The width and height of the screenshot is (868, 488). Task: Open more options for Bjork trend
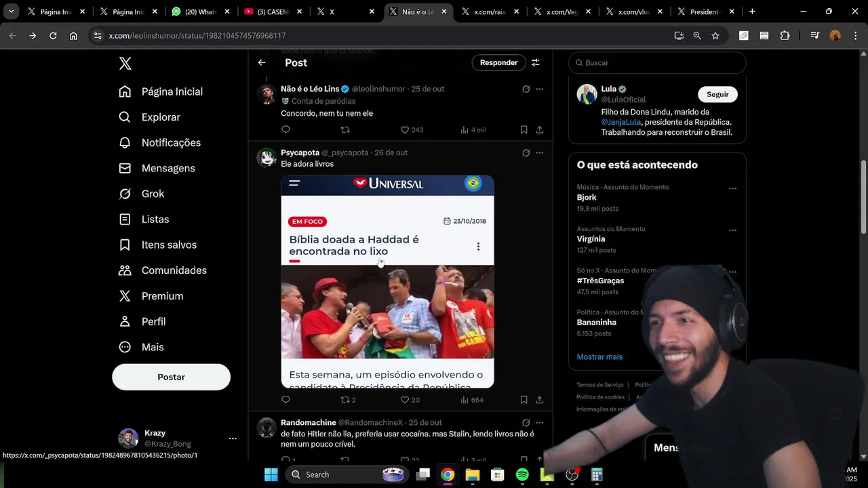pyautogui.click(x=732, y=188)
